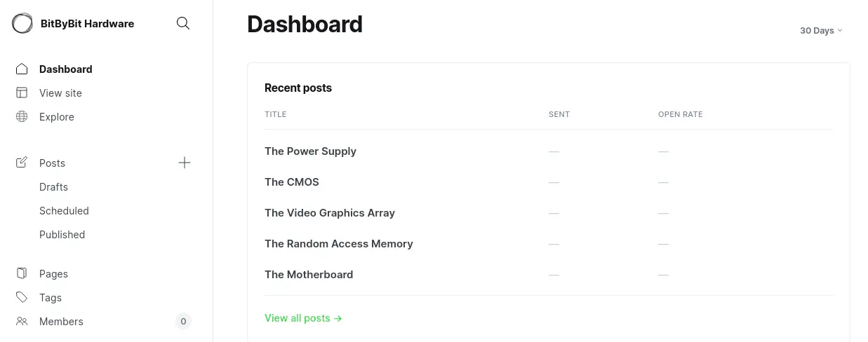Click the Members count badge

tap(183, 322)
